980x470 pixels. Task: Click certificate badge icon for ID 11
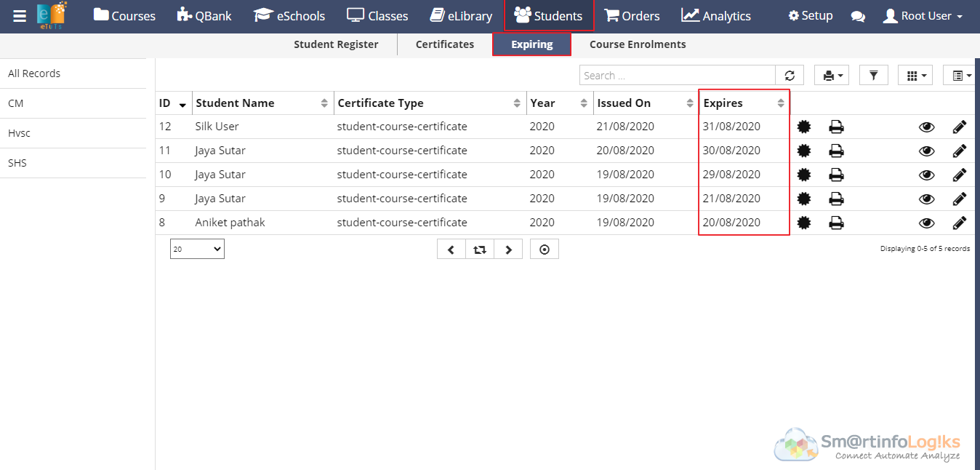pyautogui.click(x=803, y=151)
